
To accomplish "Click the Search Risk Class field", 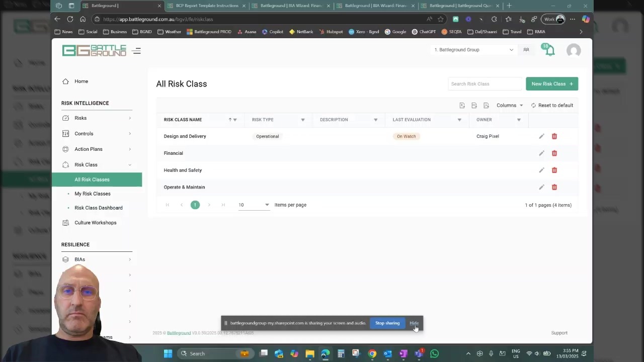I will tap(485, 84).
